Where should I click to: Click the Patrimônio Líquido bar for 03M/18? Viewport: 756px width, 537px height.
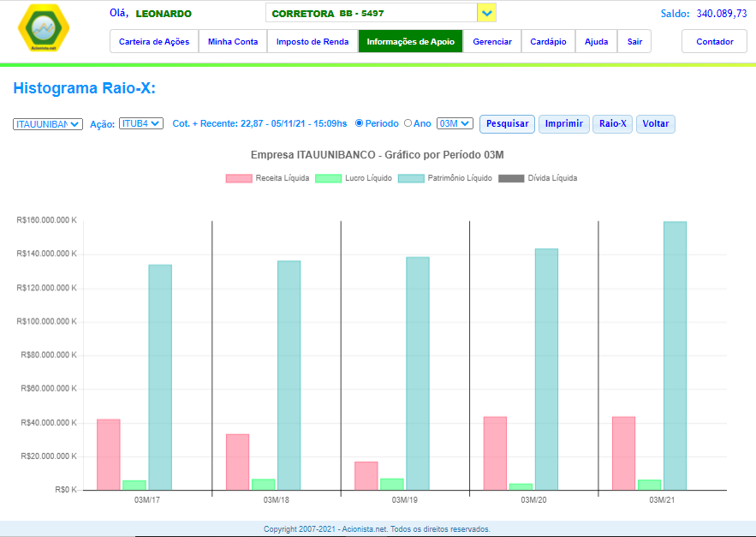pos(289,376)
